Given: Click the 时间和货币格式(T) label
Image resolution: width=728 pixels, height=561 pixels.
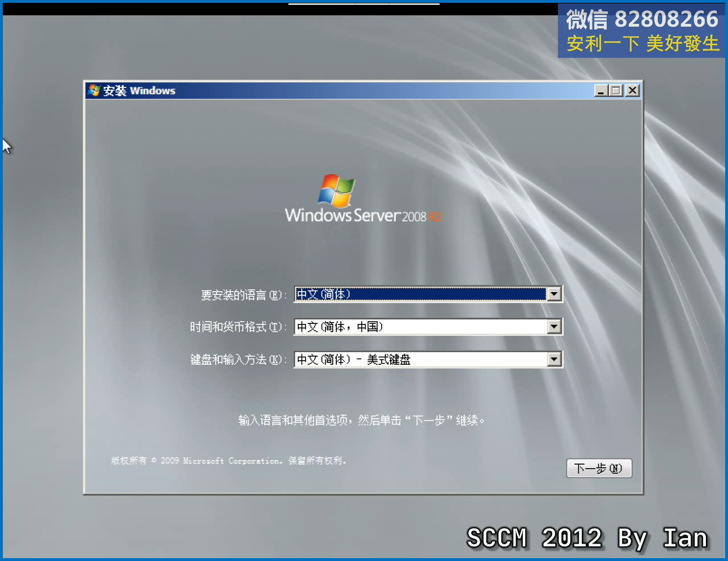Looking at the screenshot, I should coord(239,327).
